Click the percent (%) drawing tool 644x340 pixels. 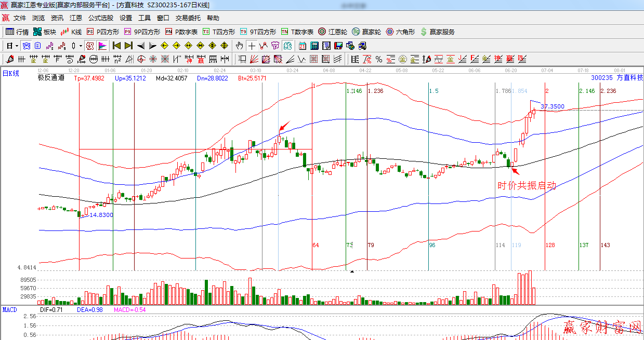pos(378,59)
